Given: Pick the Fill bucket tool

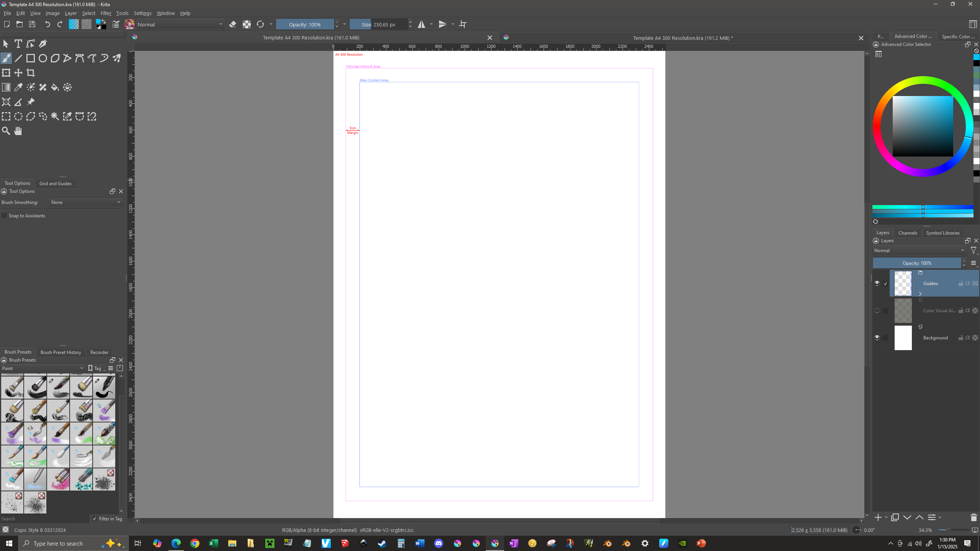Looking at the screenshot, I should [x=55, y=87].
